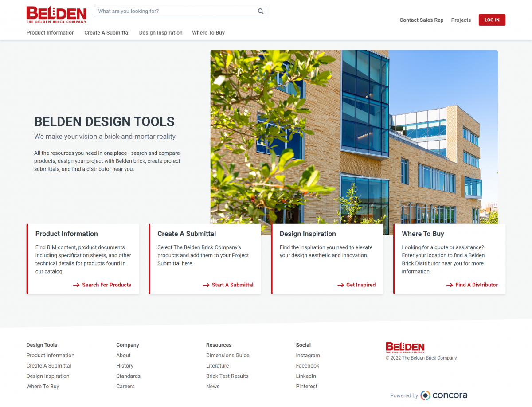Click the Concora logo
This screenshot has width=532, height=407.
(444, 395)
